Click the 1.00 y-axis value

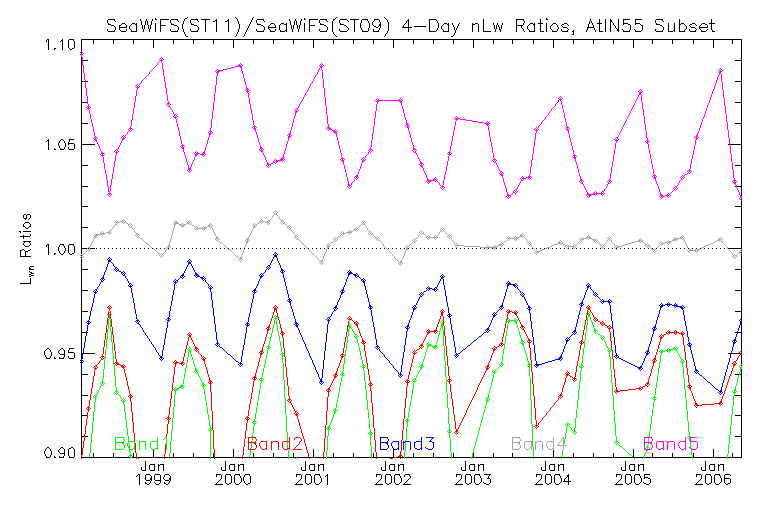coord(60,249)
